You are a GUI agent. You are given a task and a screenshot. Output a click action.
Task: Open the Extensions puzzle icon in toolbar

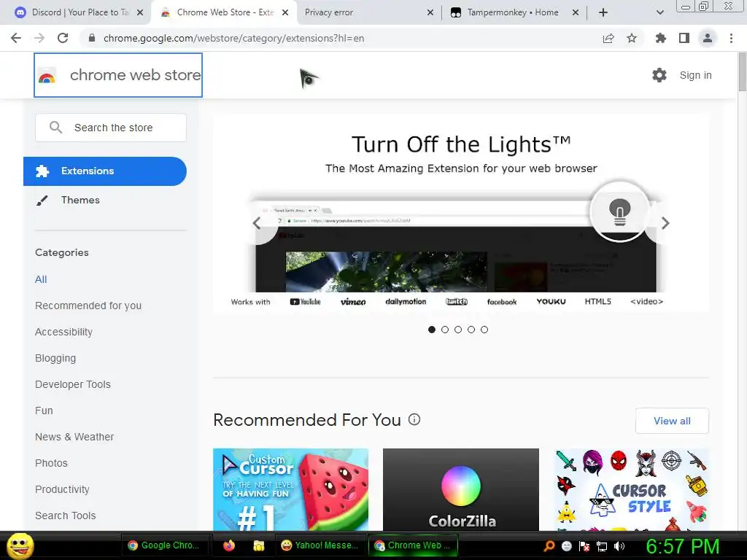tap(660, 38)
